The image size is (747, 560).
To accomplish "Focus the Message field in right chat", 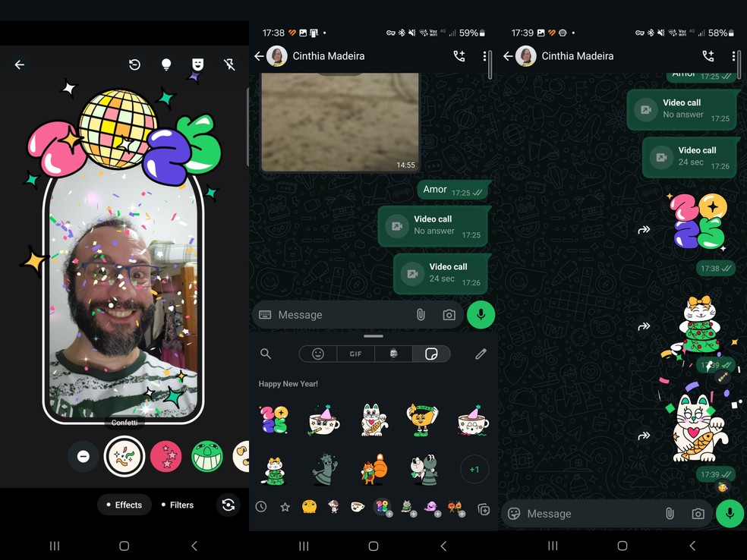I will (x=591, y=513).
